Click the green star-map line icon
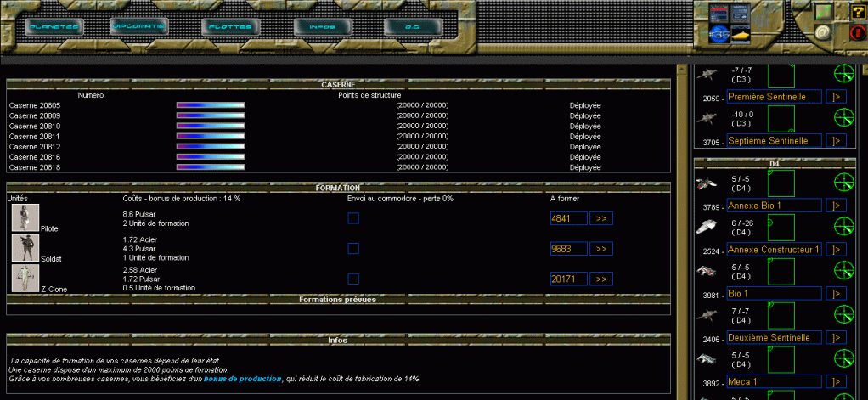This screenshot has width=868, height=400. [x=823, y=12]
